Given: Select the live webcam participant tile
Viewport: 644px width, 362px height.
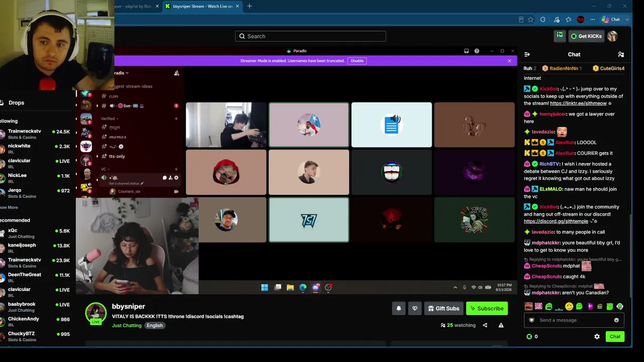Looking at the screenshot, I should click(226, 125).
